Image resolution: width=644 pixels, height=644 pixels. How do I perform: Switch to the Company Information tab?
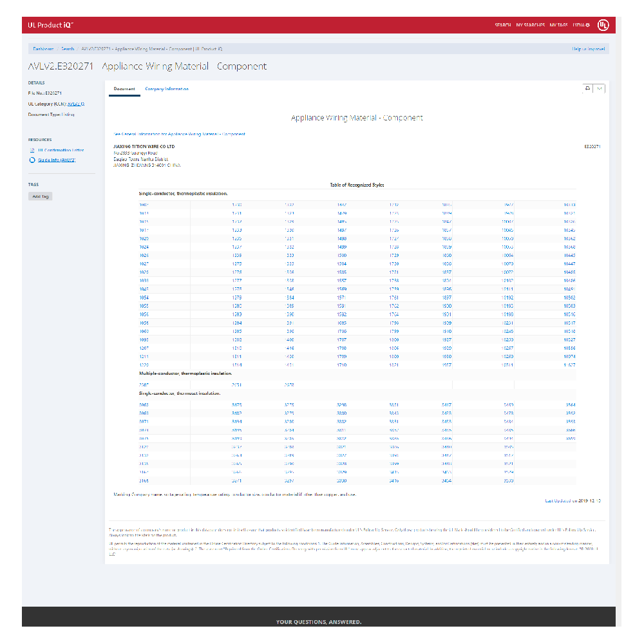[167, 89]
